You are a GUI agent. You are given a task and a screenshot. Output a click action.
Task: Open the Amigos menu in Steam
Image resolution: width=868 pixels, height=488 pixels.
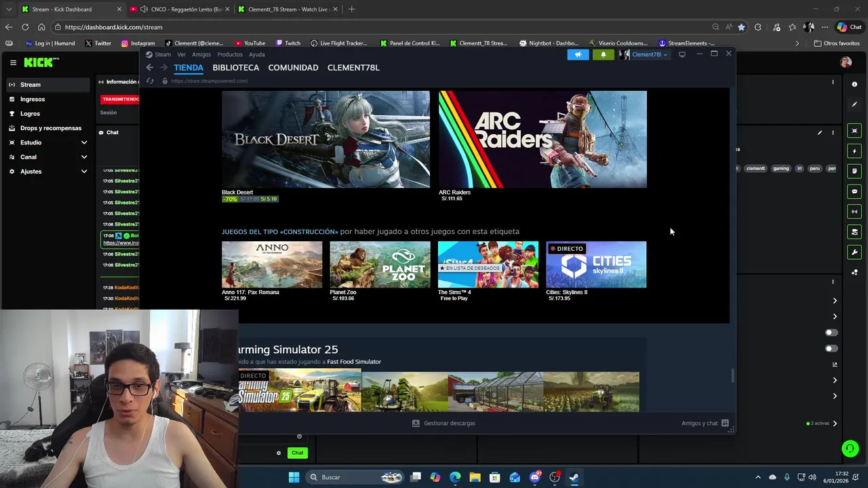[x=201, y=54]
